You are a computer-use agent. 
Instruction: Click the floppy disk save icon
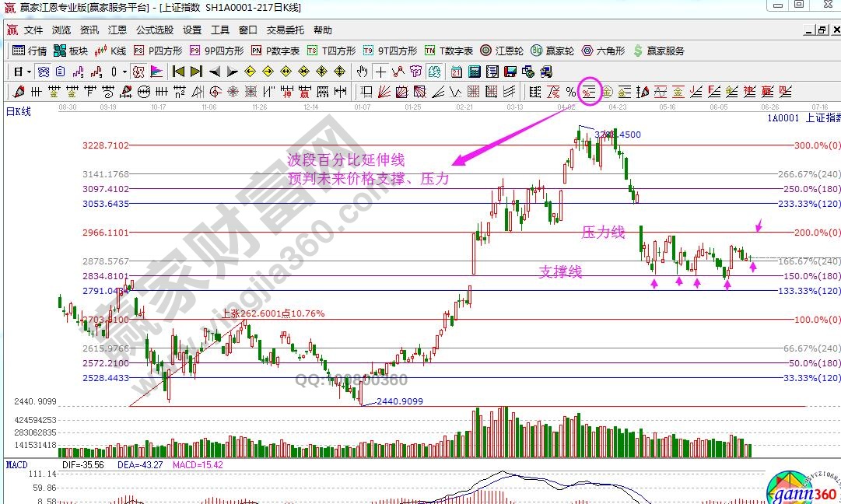(511, 72)
